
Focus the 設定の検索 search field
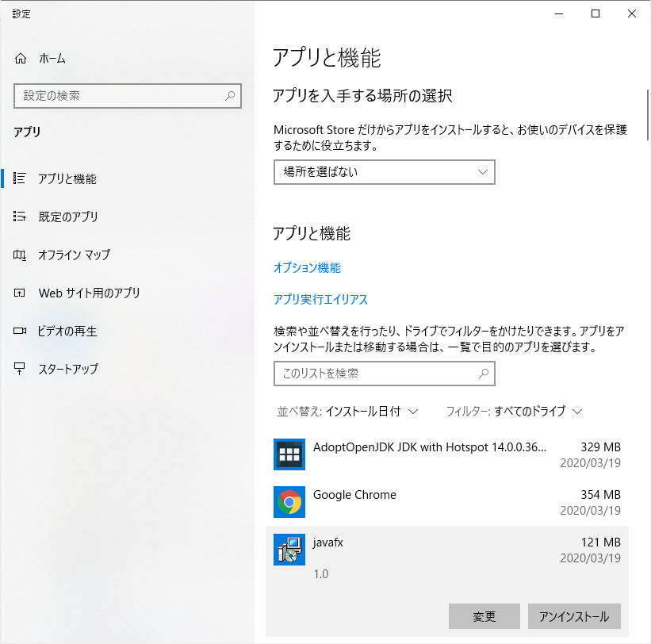click(x=128, y=96)
